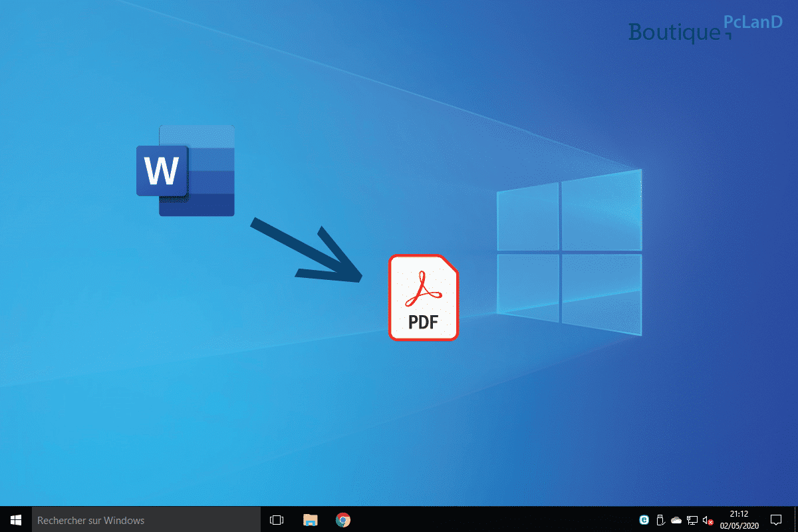Open the Safely Remove Hardware menu
The height and width of the screenshot is (532, 798).
click(x=660, y=519)
